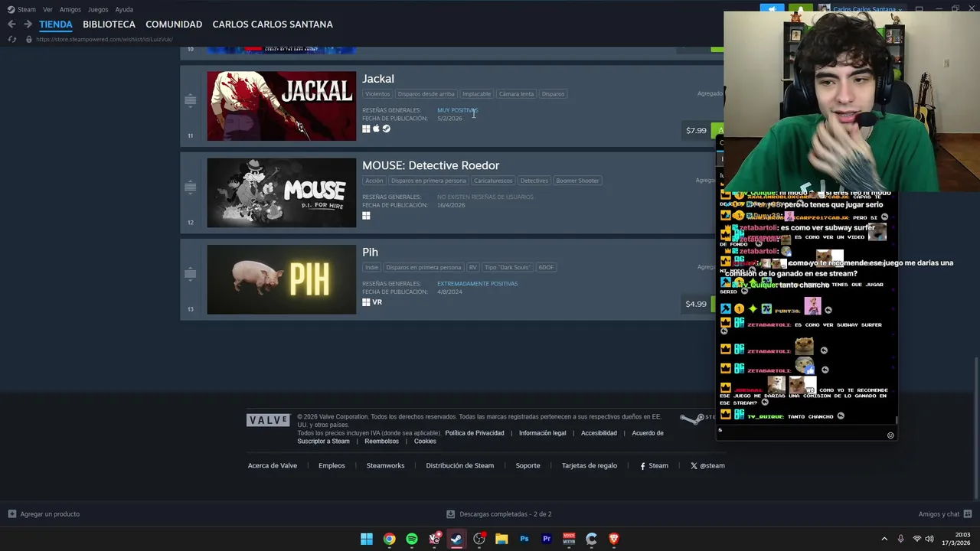This screenshot has width=980, height=551.
Task: Select the Disparos desde arriba tag
Action: coord(426,94)
